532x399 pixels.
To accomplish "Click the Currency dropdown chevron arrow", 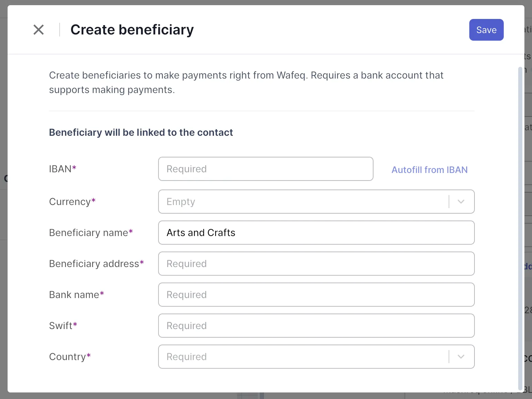I will point(461,202).
